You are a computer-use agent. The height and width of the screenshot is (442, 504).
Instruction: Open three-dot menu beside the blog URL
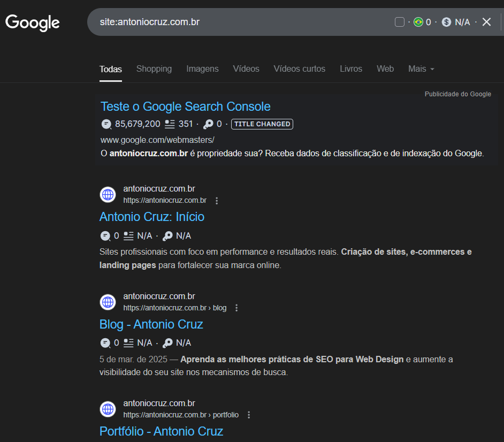point(236,308)
